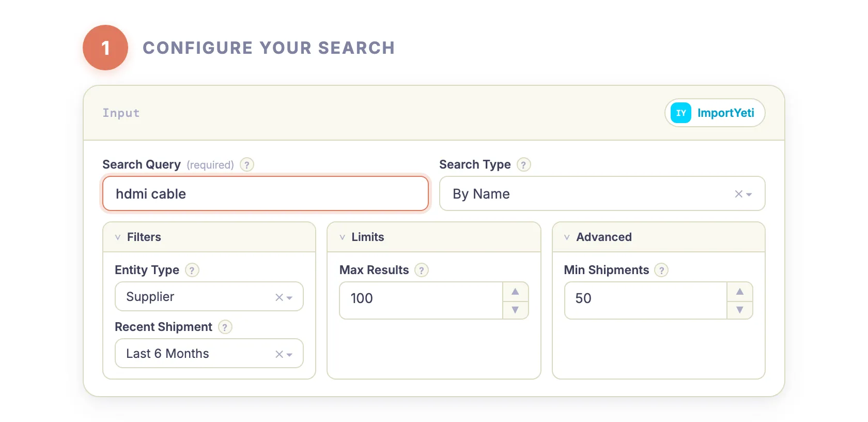
Task: Click the IY ImportYeti logo badge
Action: click(x=715, y=113)
